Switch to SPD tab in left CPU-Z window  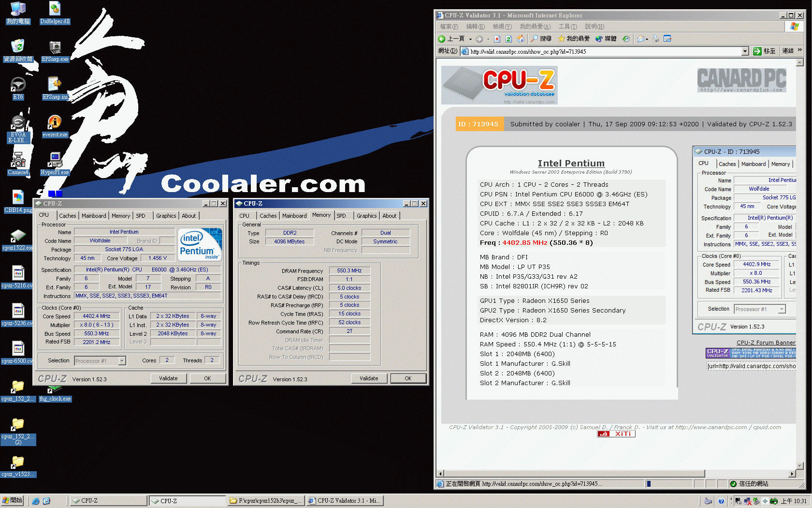tap(141, 216)
